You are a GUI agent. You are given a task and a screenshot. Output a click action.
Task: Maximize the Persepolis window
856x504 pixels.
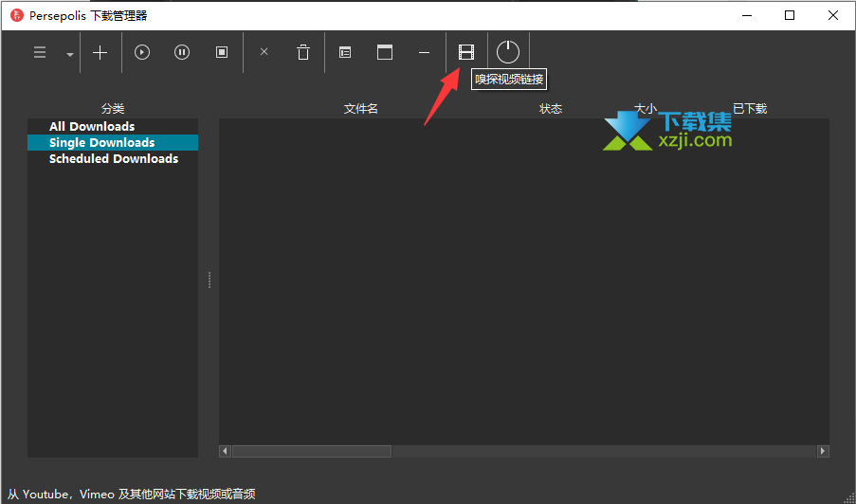point(790,15)
